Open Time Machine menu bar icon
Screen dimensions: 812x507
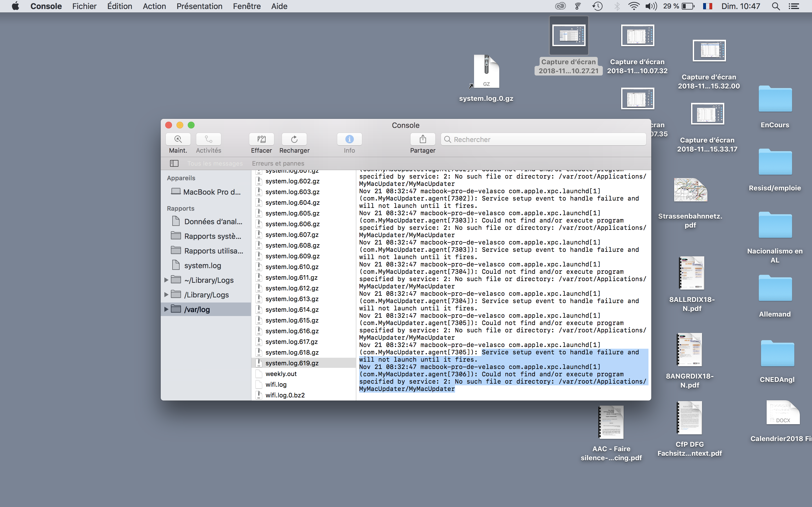tap(597, 6)
